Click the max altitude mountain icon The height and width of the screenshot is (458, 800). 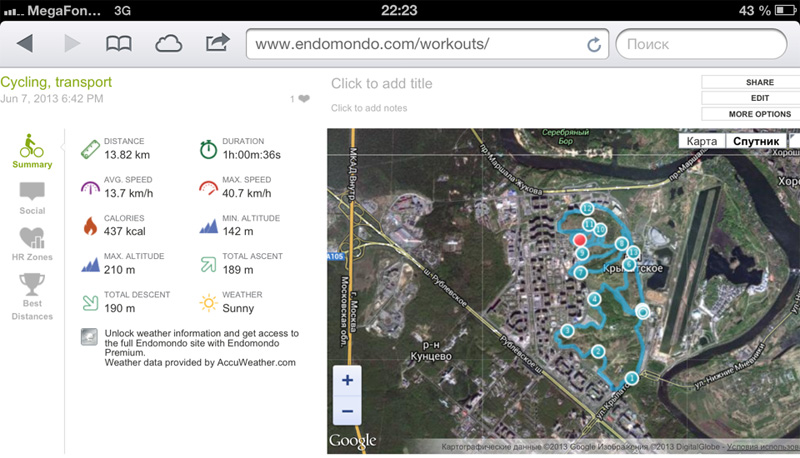coord(90,264)
